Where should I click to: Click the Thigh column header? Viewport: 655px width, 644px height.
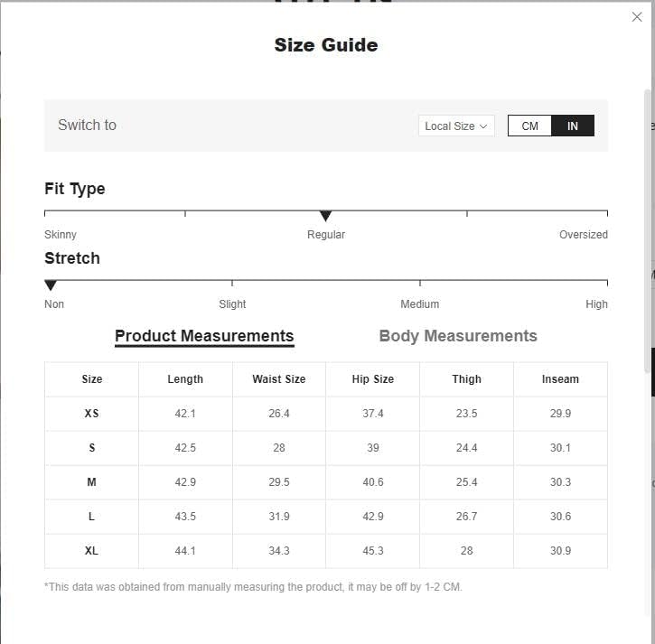pyautogui.click(x=466, y=379)
